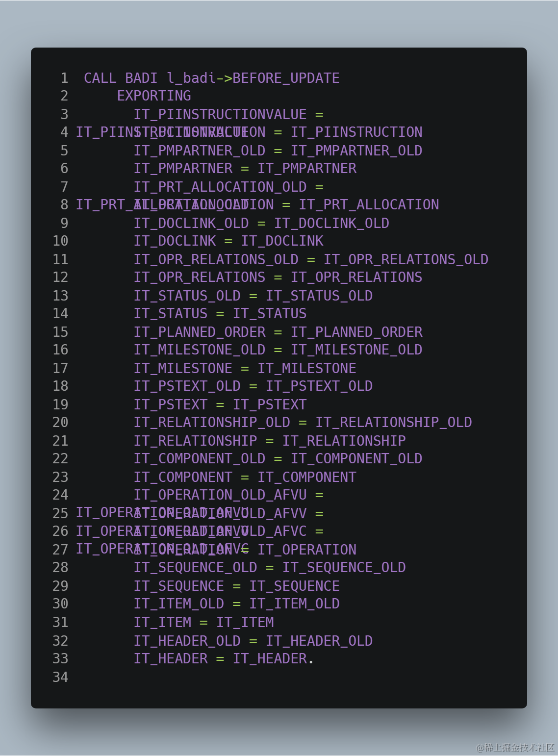This screenshot has height=756, width=558.
Task: Click line number 25 in the gutter
Action: [60, 513]
